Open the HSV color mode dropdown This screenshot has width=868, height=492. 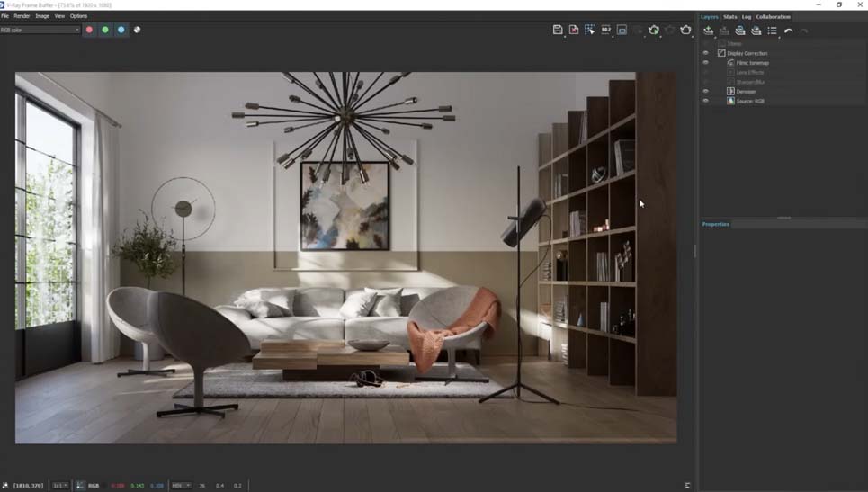point(181,486)
